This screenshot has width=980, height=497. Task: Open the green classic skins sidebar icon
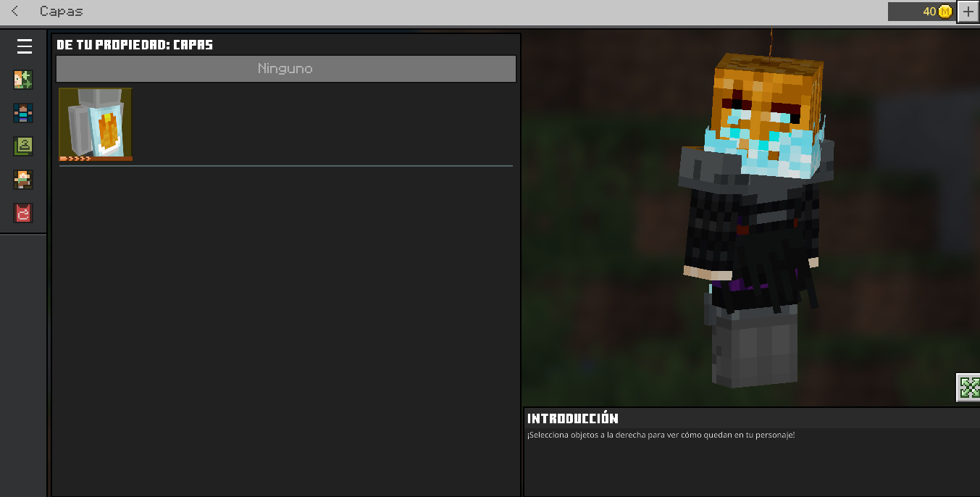23,146
